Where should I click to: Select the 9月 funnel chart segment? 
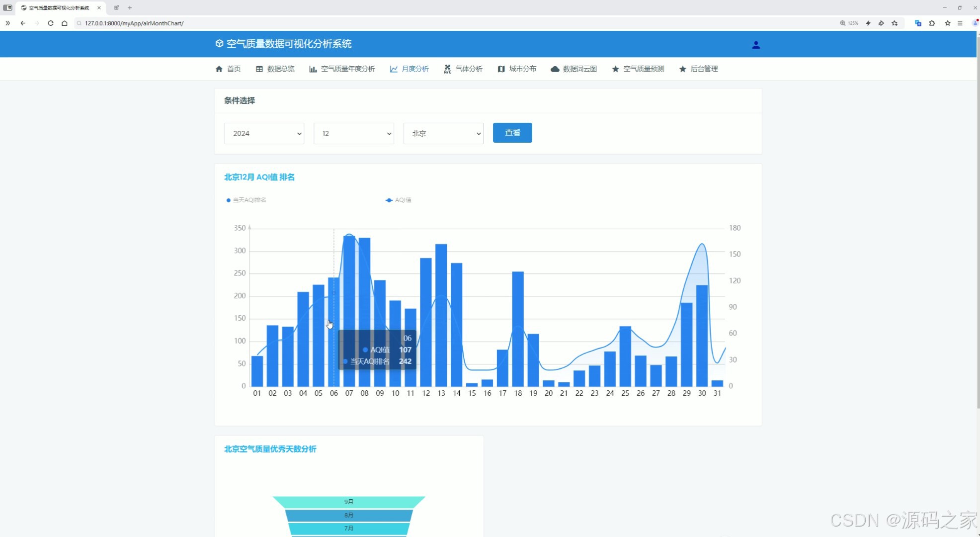[349, 502]
